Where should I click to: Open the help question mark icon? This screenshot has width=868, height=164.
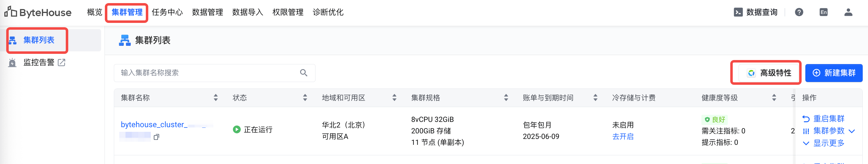799,12
